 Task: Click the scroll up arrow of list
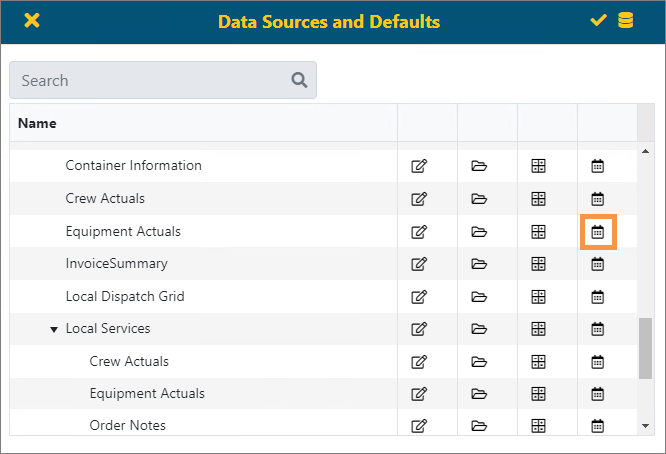pos(645,152)
